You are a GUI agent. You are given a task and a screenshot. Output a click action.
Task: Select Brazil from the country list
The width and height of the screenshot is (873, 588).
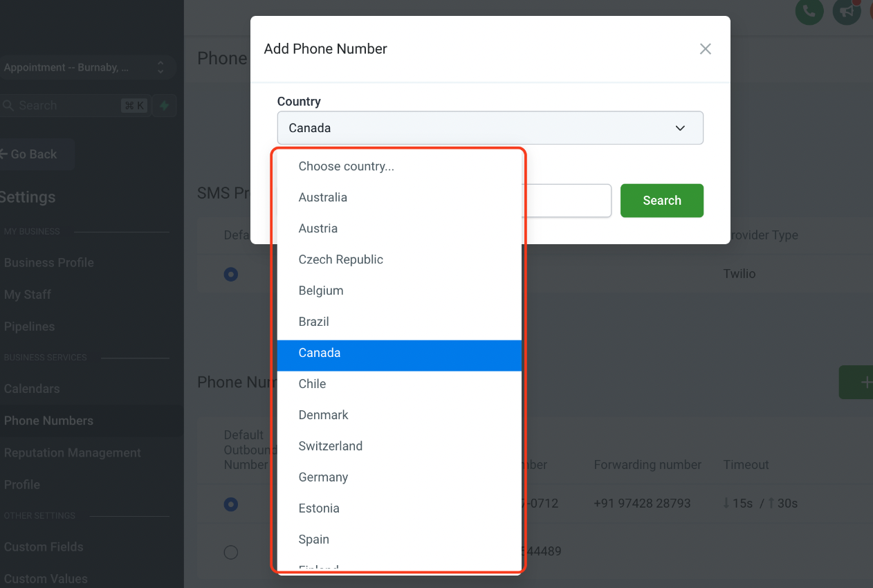coord(313,322)
